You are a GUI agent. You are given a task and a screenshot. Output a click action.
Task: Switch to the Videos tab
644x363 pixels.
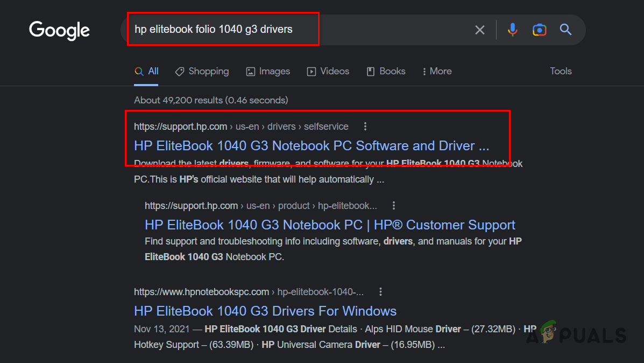(x=328, y=71)
